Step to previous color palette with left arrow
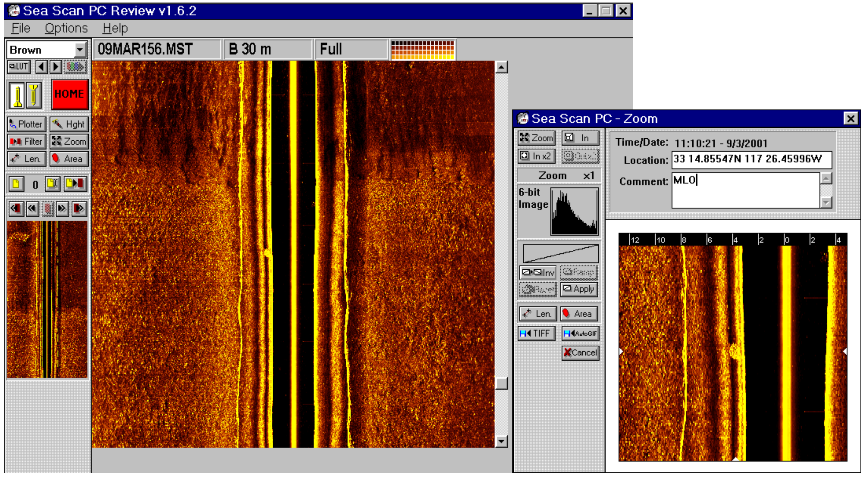This screenshot has height=479, width=868. (x=42, y=67)
